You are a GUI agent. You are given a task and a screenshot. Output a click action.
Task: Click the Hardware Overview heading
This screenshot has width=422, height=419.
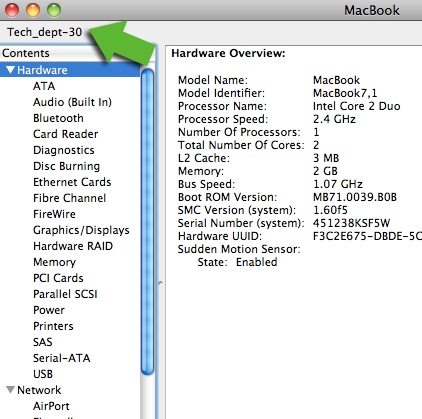(228, 53)
